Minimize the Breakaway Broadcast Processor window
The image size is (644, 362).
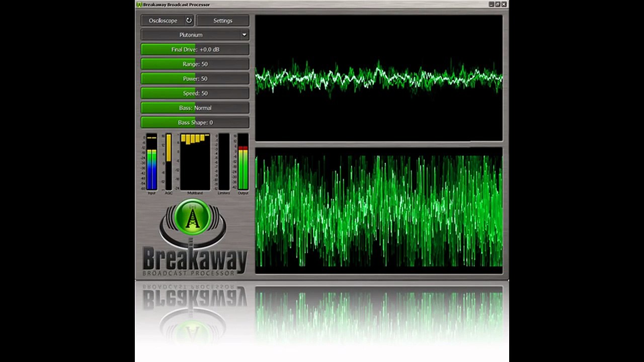pyautogui.click(x=492, y=5)
